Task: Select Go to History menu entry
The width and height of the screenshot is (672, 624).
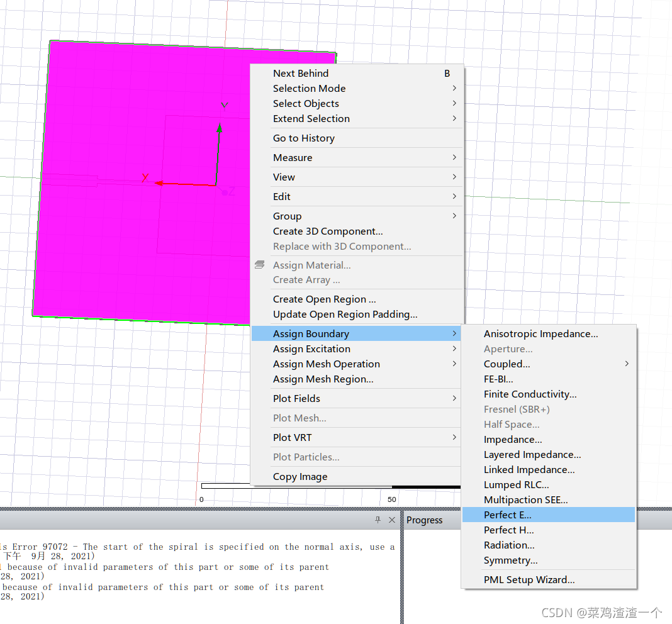Action: click(x=357, y=138)
